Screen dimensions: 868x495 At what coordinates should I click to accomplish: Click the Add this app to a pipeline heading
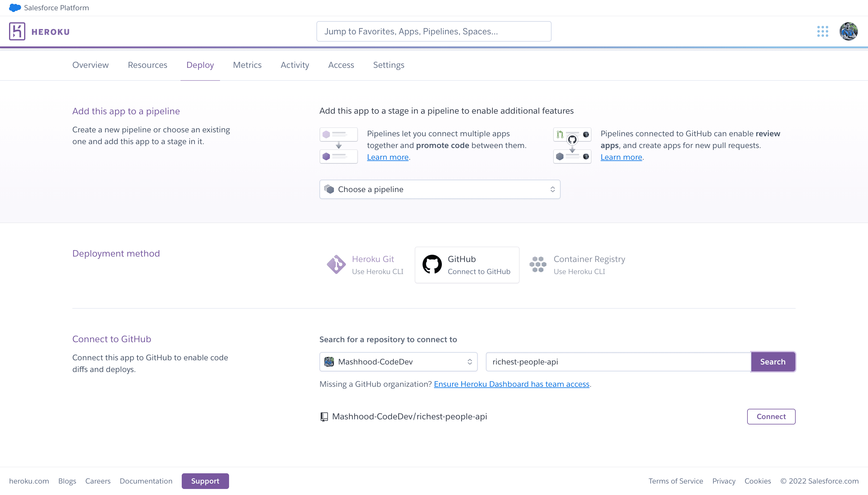126,111
